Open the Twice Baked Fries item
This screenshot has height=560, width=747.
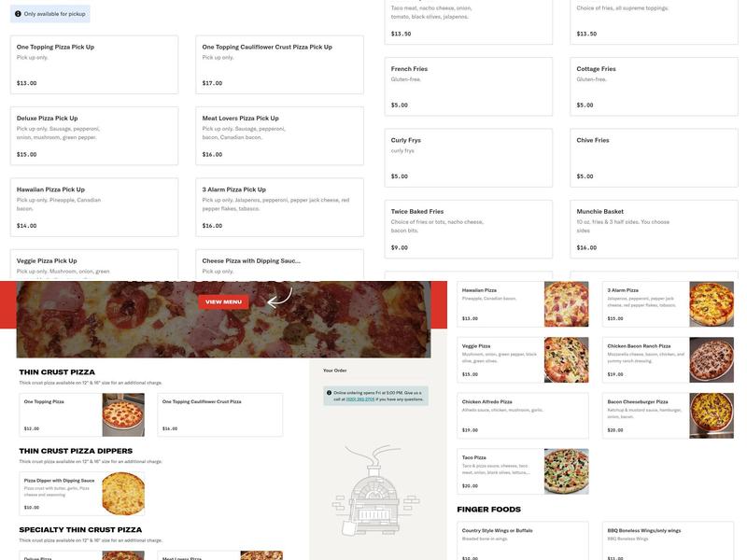(x=469, y=230)
